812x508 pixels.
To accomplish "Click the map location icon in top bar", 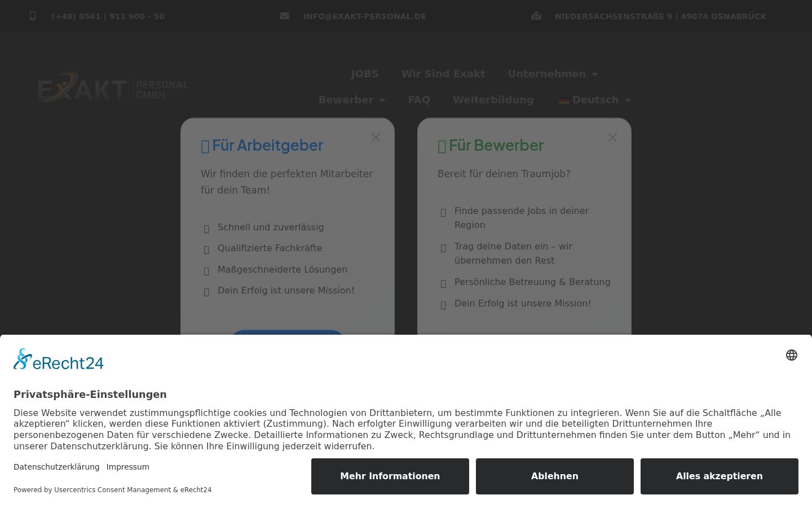I will (x=536, y=16).
